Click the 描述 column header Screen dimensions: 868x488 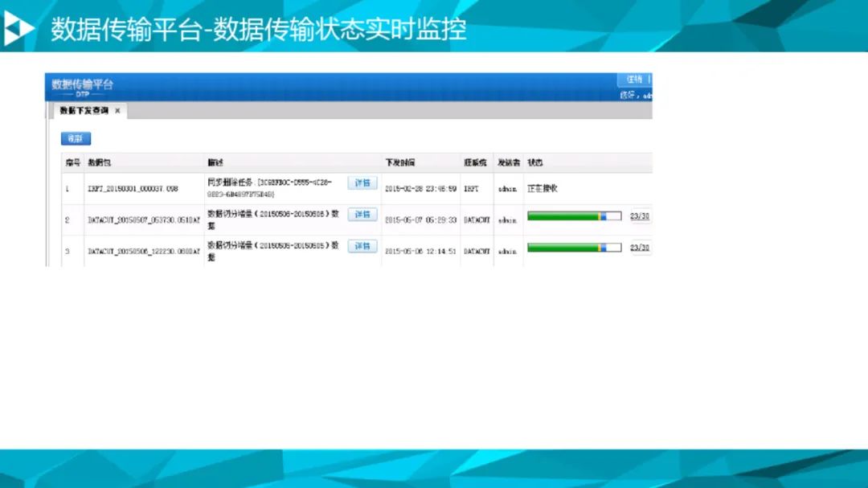[215, 163]
